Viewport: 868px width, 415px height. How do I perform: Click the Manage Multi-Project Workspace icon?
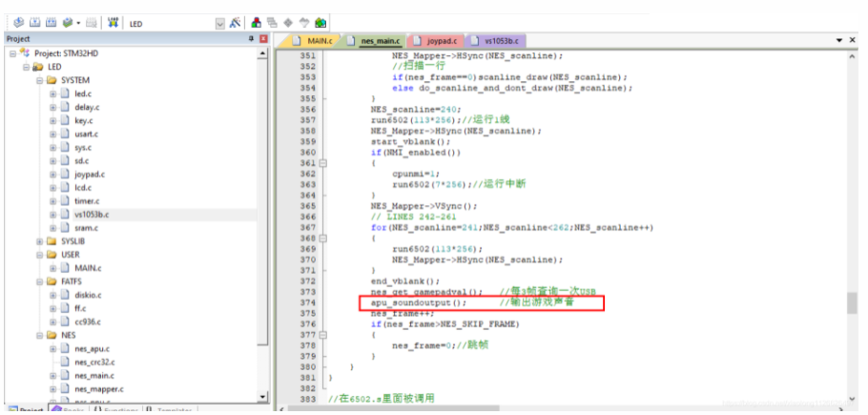point(272,23)
